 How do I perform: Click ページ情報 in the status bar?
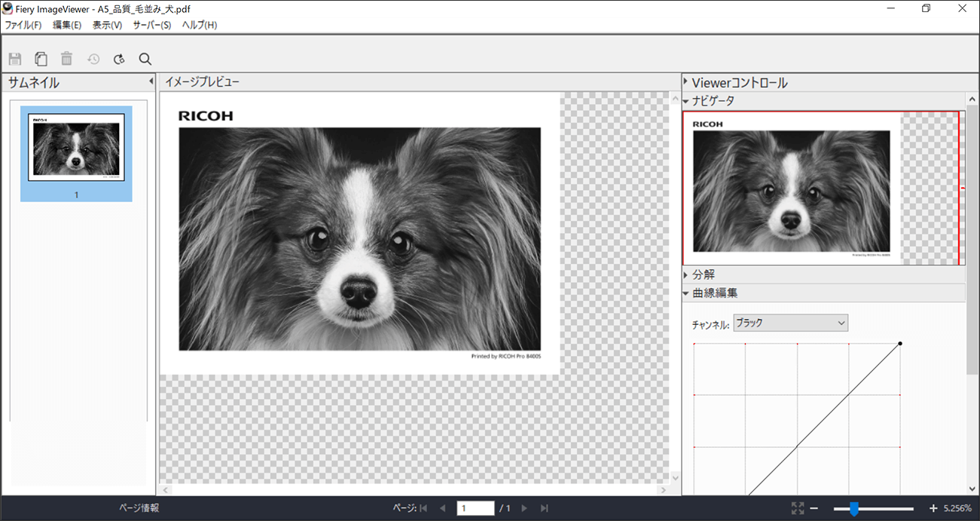click(x=139, y=508)
